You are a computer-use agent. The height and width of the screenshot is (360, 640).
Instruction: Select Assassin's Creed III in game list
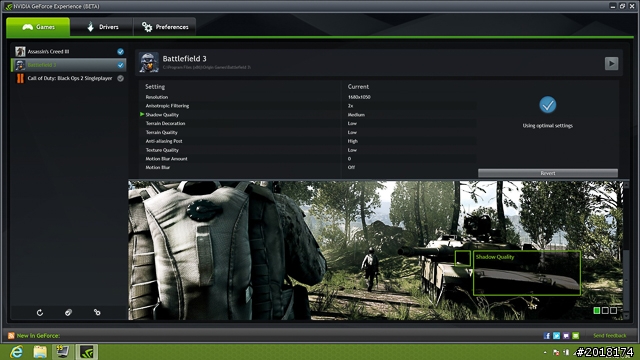[x=69, y=51]
